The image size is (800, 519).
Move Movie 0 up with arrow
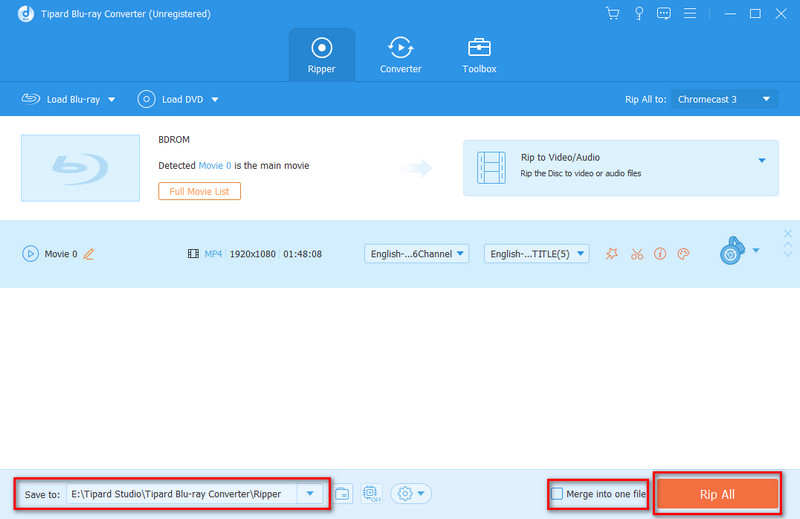point(788,245)
